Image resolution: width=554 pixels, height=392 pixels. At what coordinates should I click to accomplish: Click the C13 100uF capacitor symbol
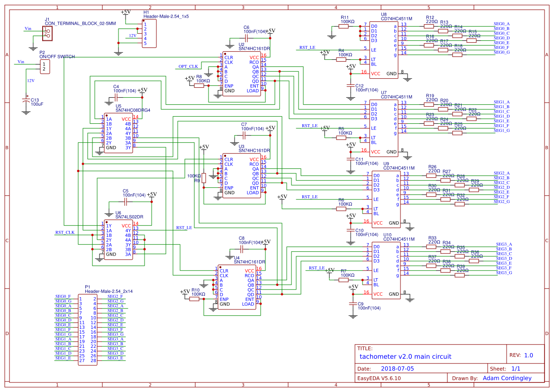(x=26, y=100)
